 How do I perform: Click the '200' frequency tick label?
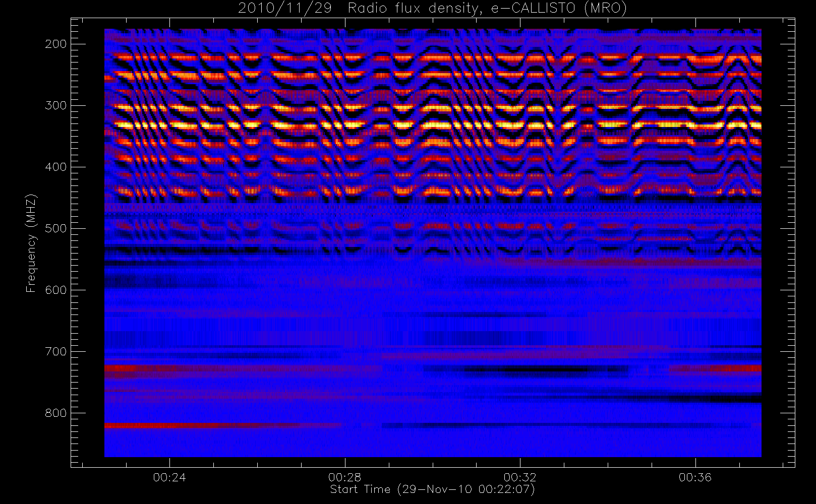point(56,44)
